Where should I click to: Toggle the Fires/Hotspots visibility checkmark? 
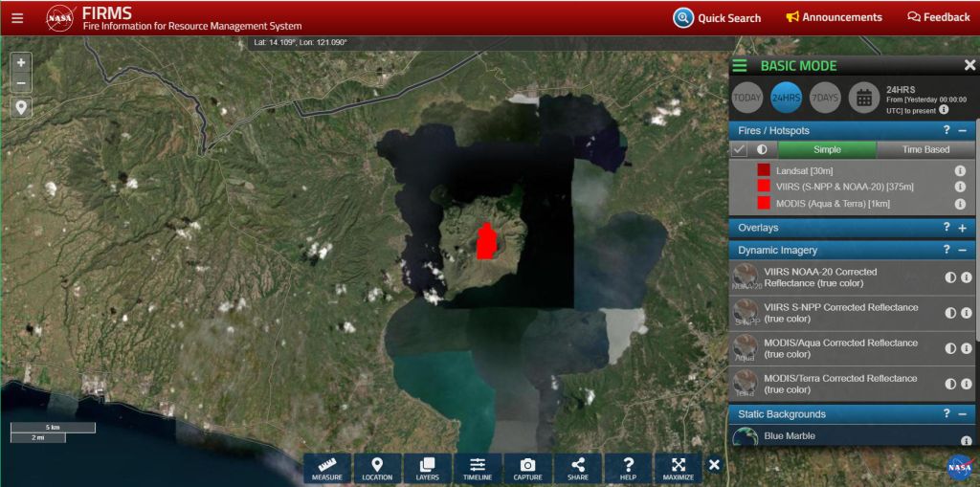click(739, 149)
